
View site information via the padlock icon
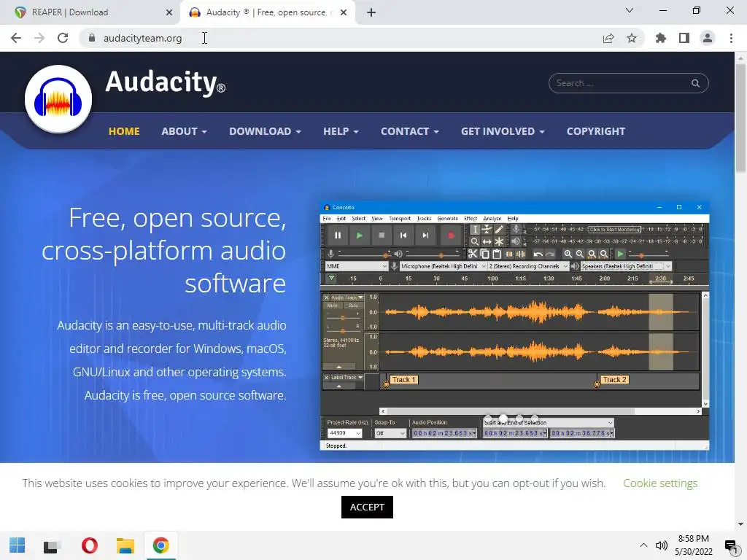(92, 38)
